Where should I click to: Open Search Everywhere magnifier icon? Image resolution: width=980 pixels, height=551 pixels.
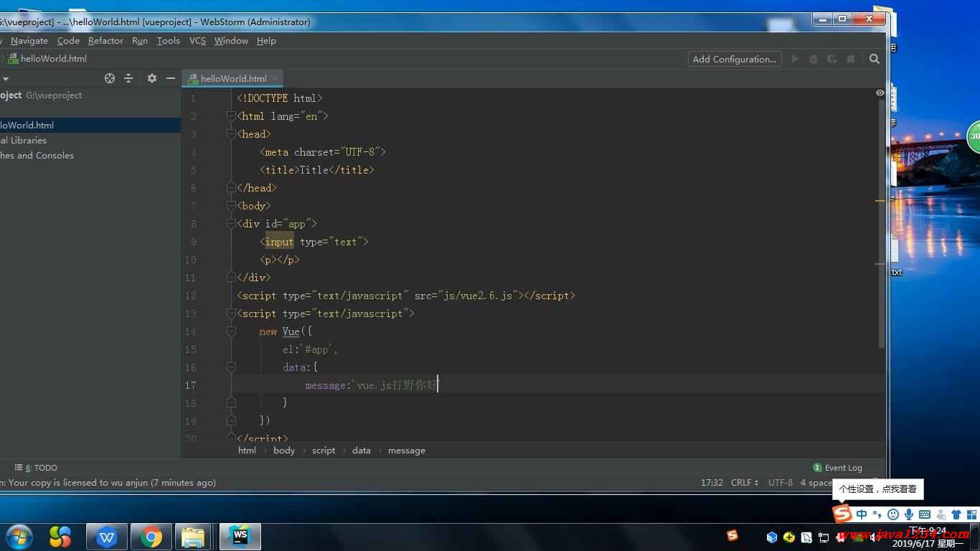coord(875,59)
